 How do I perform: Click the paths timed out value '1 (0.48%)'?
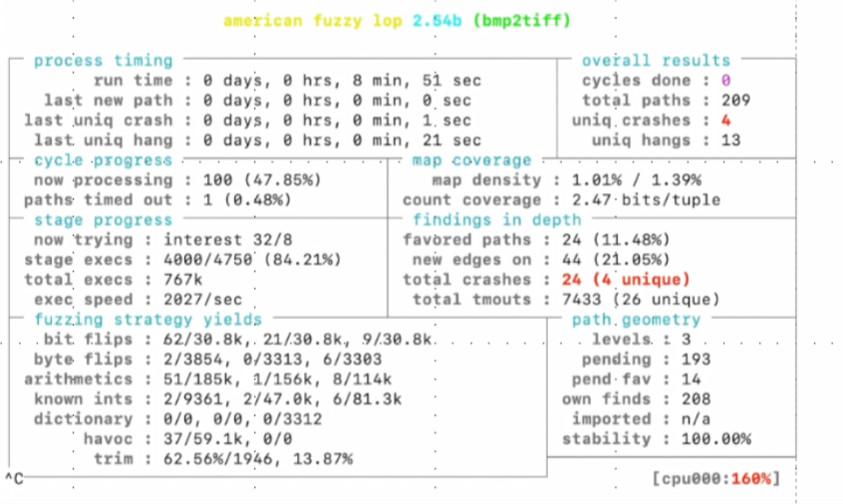[x=247, y=200]
